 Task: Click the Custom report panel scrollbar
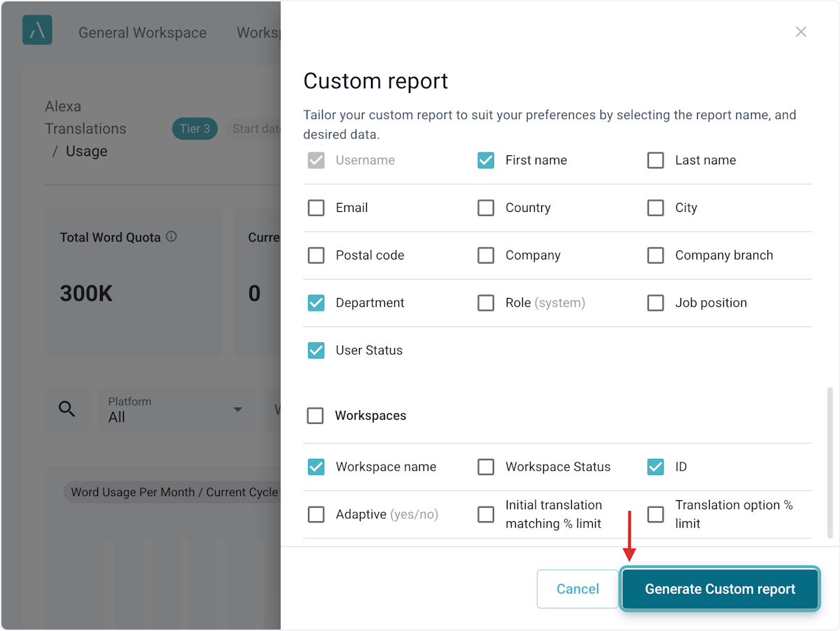tap(830, 462)
